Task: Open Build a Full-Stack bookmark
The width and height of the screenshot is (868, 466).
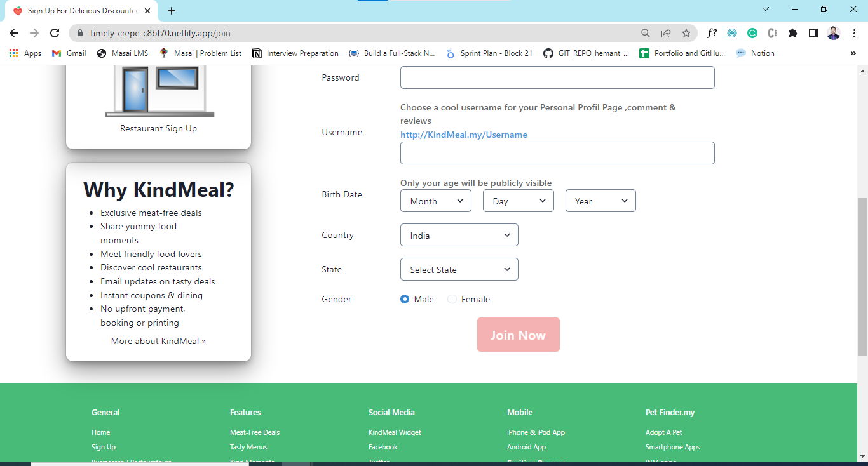Action: 392,53
